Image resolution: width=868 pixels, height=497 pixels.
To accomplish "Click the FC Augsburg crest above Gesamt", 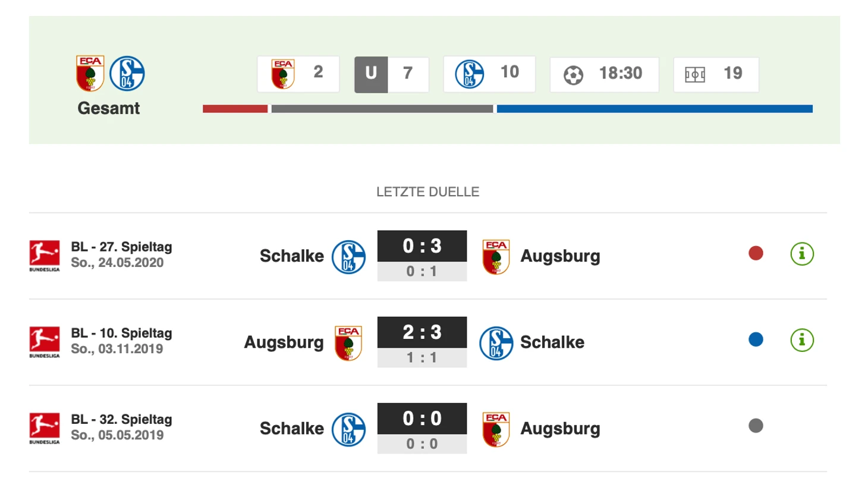I will pyautogui.click(x=90, y=73).
